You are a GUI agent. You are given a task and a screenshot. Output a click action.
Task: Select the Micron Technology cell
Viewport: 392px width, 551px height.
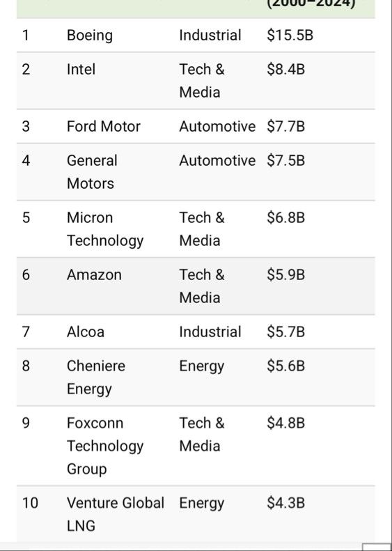(x=105, y=229)
